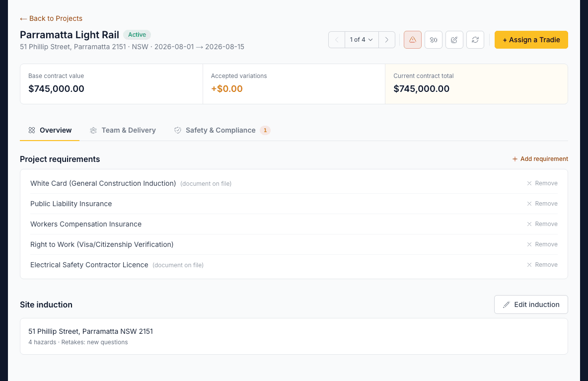The height and width of the screenshot is (381, 588).
Task: Remove Public Liability Insurance requirement
Action: (542, 204)
